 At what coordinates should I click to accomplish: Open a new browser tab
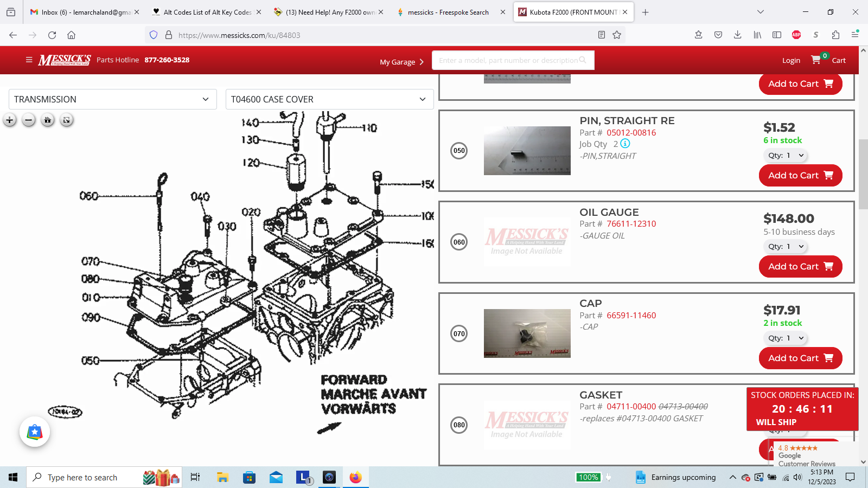645,12
